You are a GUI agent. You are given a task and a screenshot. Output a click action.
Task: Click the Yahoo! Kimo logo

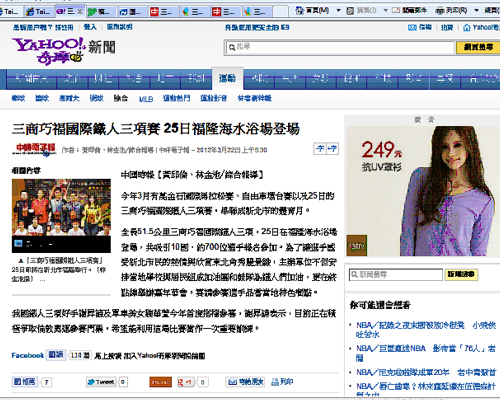(49, 51)
